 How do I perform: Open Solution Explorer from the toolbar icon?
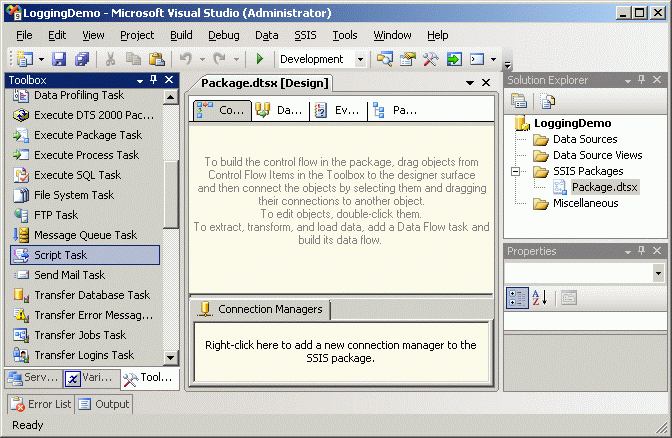pos(385,59)
